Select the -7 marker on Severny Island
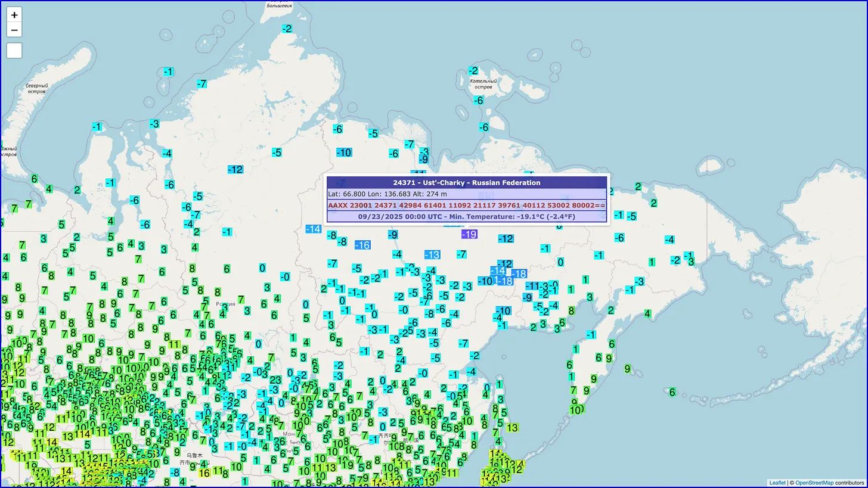Screen dimensions: 868x488 [x=202, y=84]
